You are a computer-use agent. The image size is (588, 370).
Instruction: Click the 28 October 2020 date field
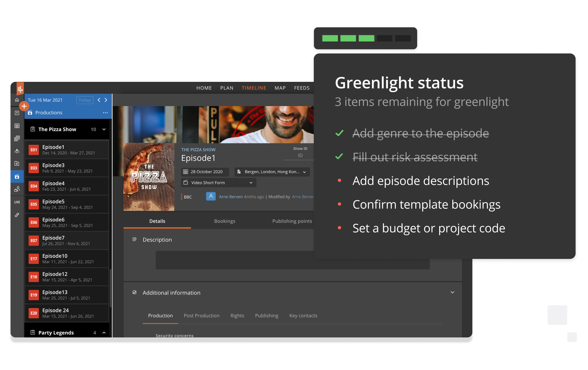click(x=205, y=172)
